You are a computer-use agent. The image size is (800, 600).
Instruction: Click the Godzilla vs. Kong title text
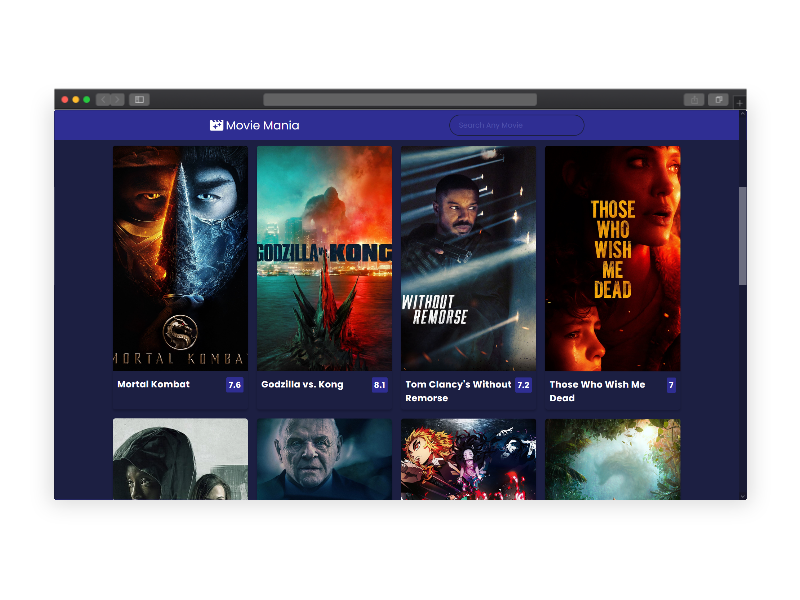point(302,384)
